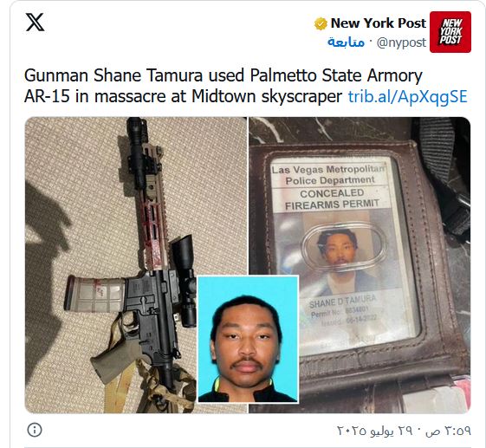Screen dimensions: 486x448
Task: Click the SHANE D TAMURA name on permit
Action: [x=343, y=301]
